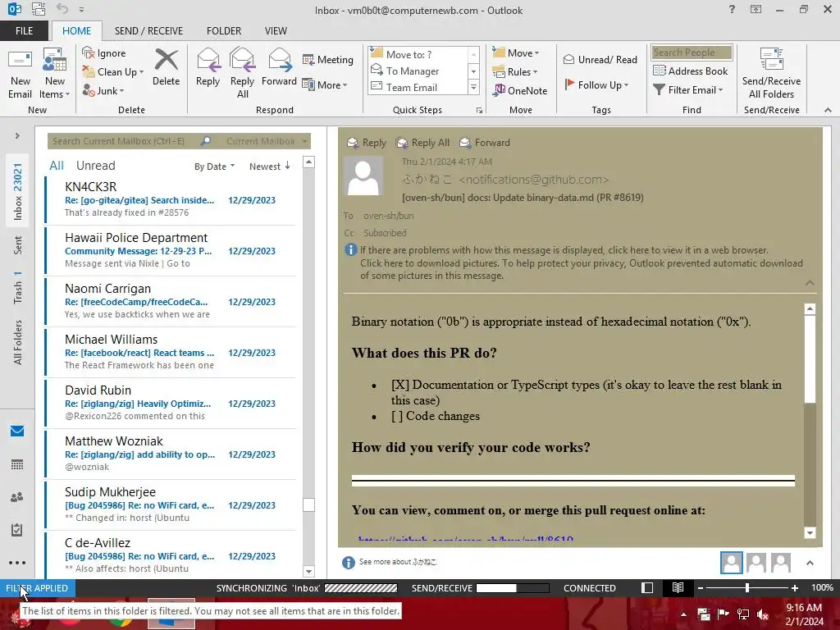Open the Sent folder
Image resolution: width=840 pixels, height=630 pixels.
18,244
